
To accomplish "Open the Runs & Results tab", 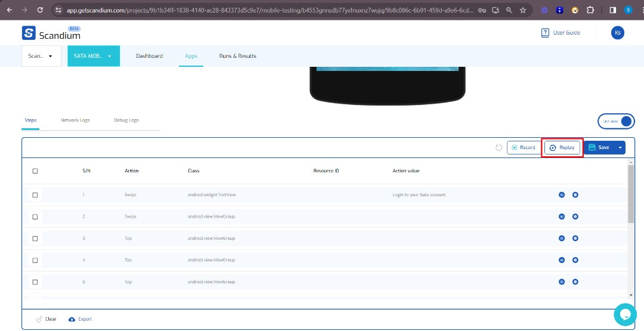I will [x=238, y=56].
